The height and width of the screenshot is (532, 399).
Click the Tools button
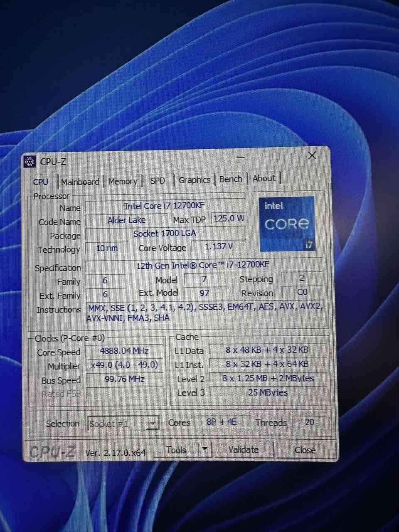coord(176,450)
